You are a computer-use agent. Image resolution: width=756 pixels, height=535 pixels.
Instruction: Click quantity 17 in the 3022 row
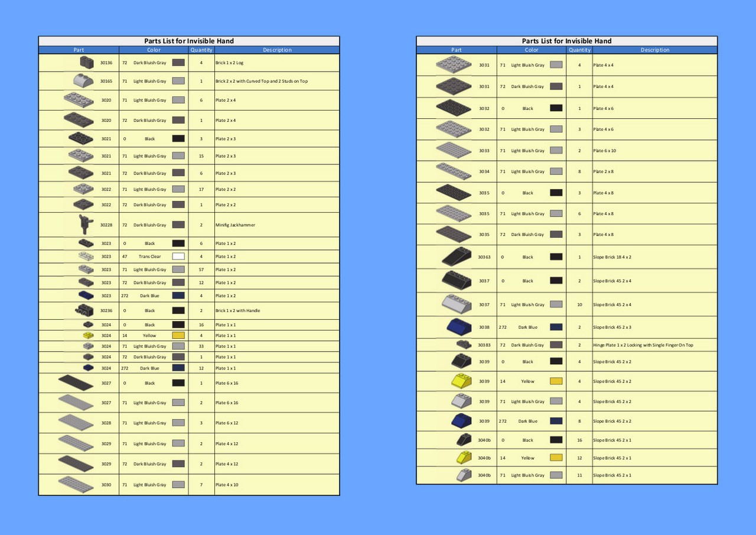click(201, 189)
